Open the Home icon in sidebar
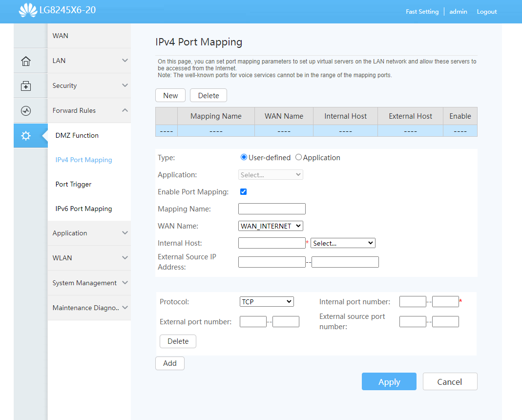The width and height of the screenshot is (522, 420). coord(26,61)
